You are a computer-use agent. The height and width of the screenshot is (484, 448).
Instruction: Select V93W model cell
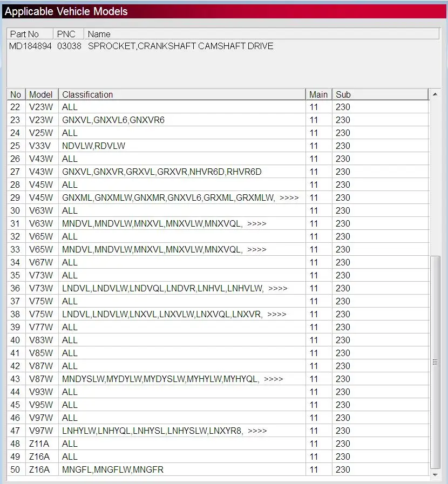click(x=41, y=392)
